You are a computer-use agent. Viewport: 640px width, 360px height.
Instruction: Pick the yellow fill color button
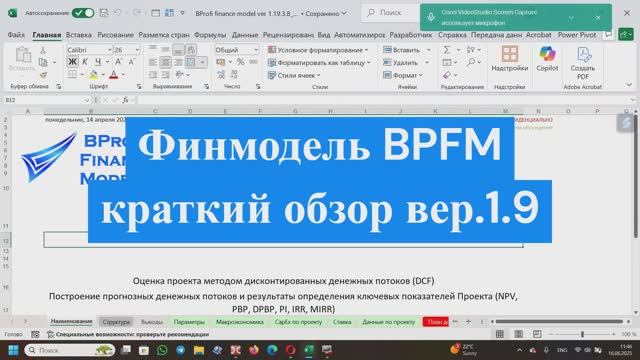(x=93, y=75)
